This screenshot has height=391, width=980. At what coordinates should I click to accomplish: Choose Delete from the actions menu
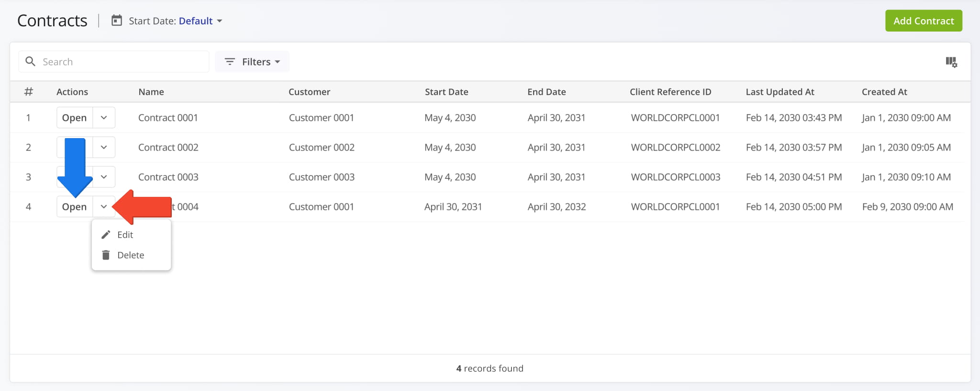(x=130, y=255)
